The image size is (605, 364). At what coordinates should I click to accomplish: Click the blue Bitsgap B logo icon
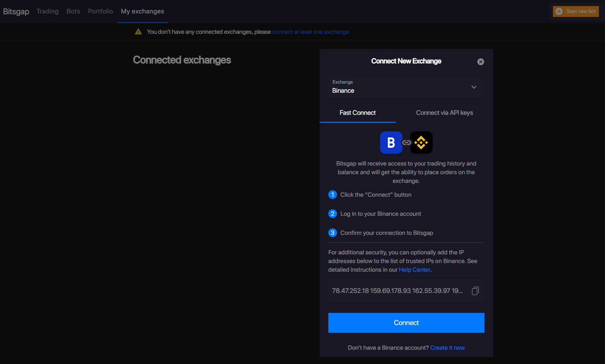(x=391, y=143)
